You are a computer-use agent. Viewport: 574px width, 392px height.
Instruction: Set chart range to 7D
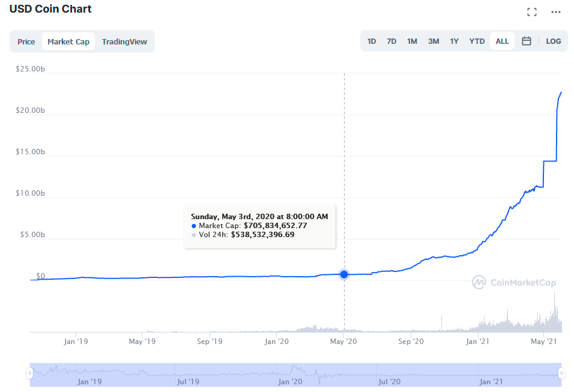coord(391,41)
